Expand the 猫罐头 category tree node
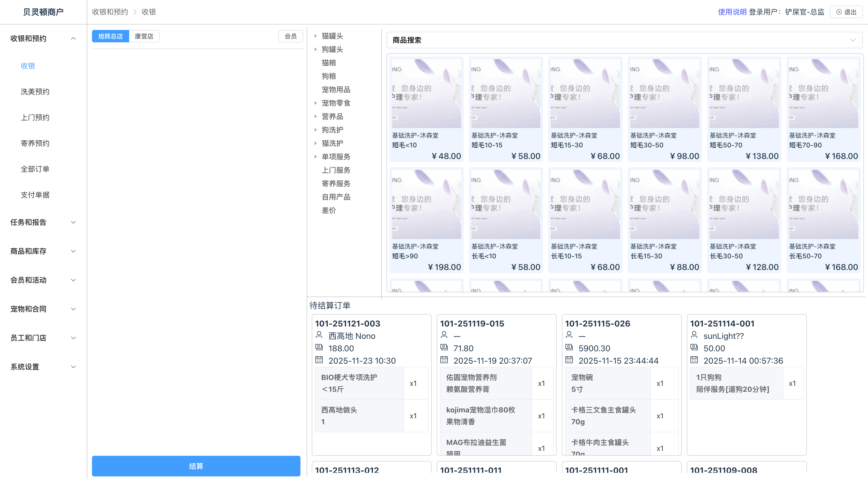 tap(316, 36)
